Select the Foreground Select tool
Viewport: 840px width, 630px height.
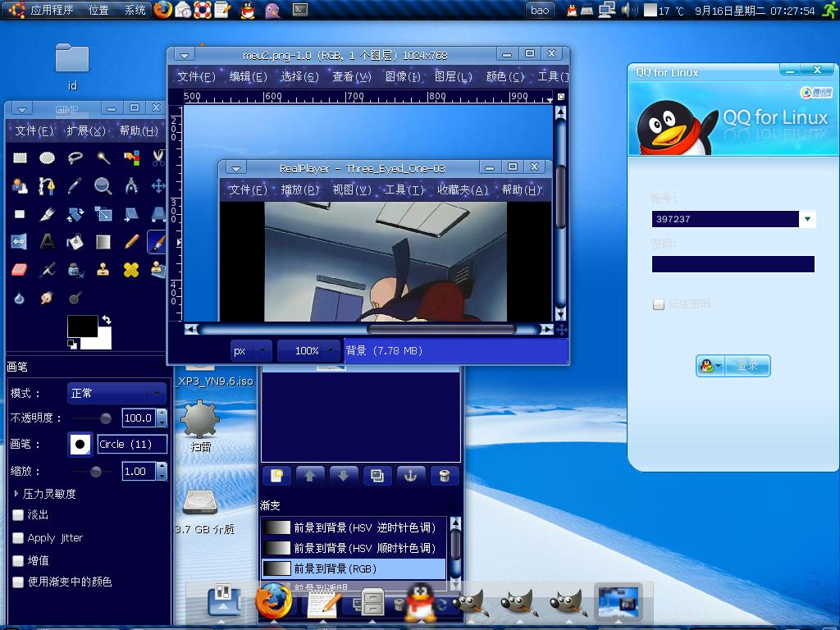pyautogui.click(x=20, y=186)
